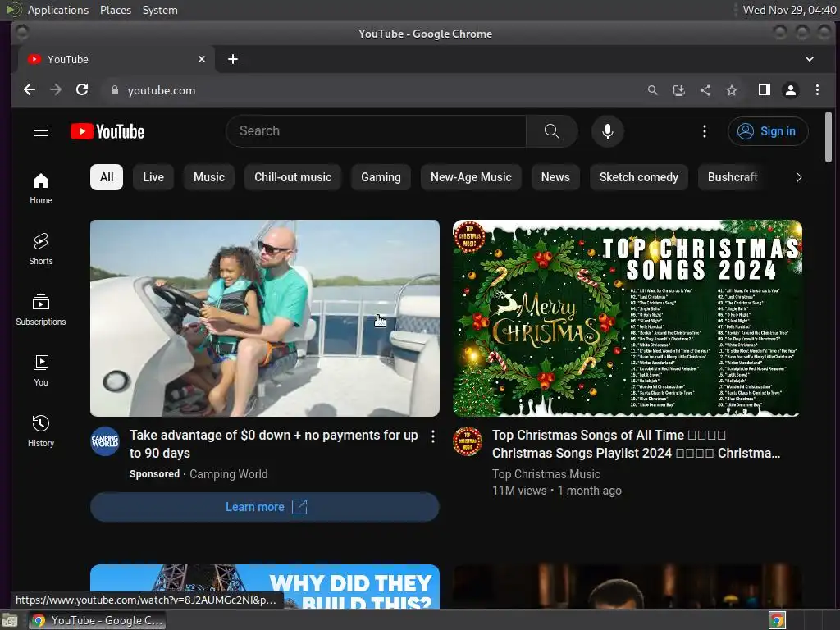Image resolution: width=840 pixels, height=630 pixels.
Task: Click the clock date display
Action: (789, 10)
